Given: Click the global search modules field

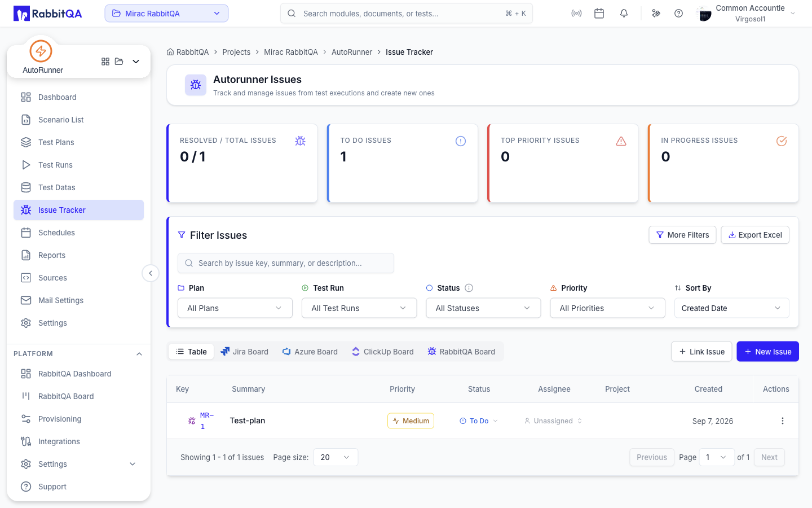Looking at the screenshot, I should tap(407, 14).
